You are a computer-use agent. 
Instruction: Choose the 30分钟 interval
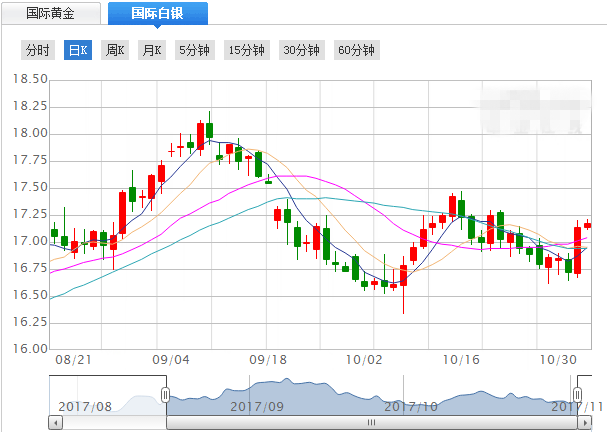click(x=301, y=50)
